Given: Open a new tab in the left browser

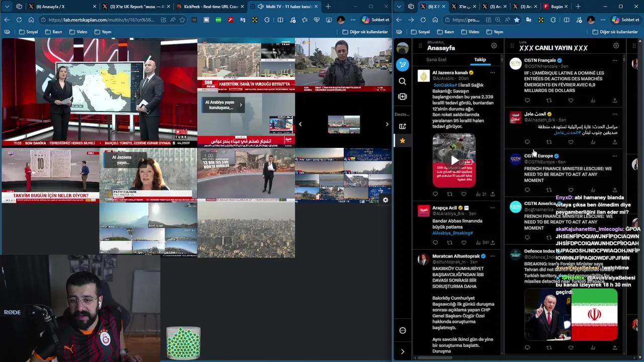Looking at the screenshot, I should coord(328,7).
